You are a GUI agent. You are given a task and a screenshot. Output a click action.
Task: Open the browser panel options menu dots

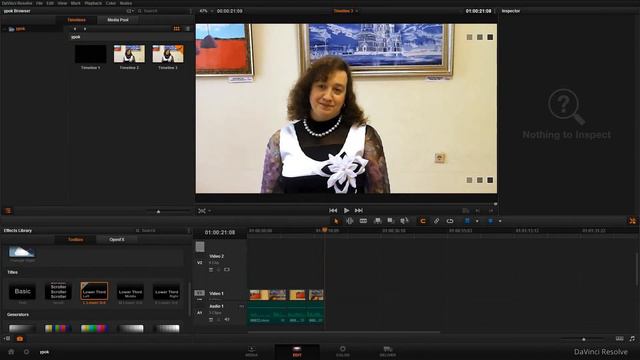click(x=191, y=11)
